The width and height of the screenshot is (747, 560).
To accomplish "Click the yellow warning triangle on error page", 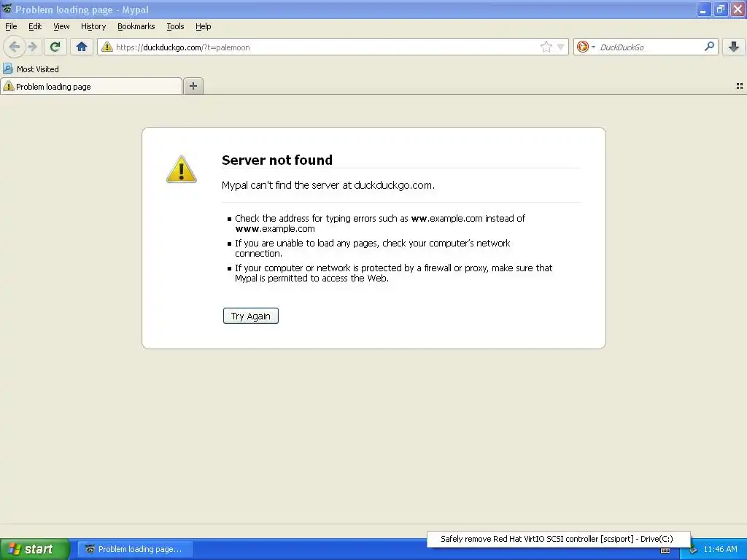I will click(x=182, y=169).
